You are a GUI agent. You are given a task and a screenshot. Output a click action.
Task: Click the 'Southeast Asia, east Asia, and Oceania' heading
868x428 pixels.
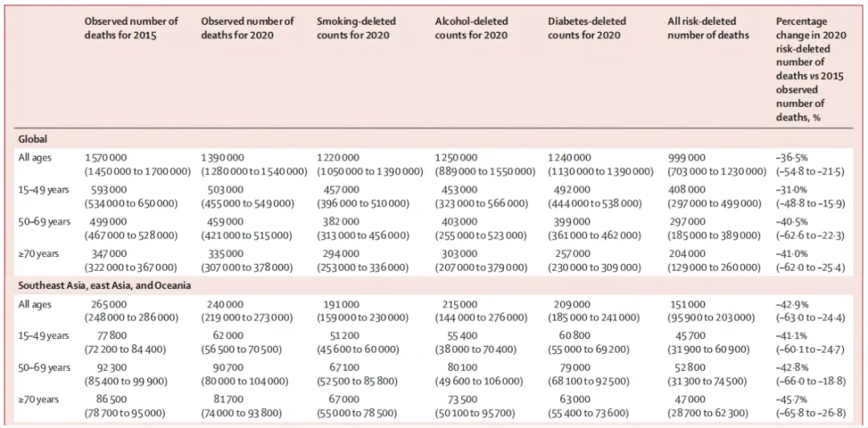(x=104, y=285)
